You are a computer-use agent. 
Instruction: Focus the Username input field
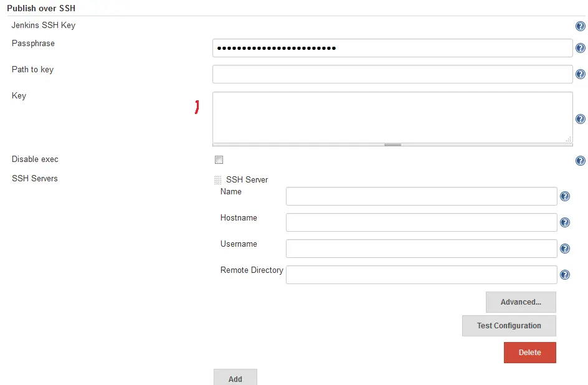click(421, 249)
